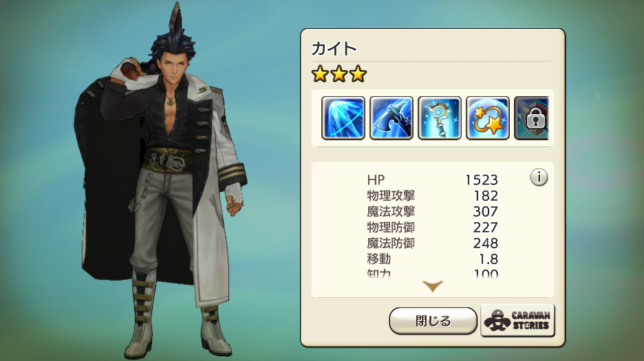Select the linked stars skill icon
Viewport: 644px width, 361px height.
[488, 118]
